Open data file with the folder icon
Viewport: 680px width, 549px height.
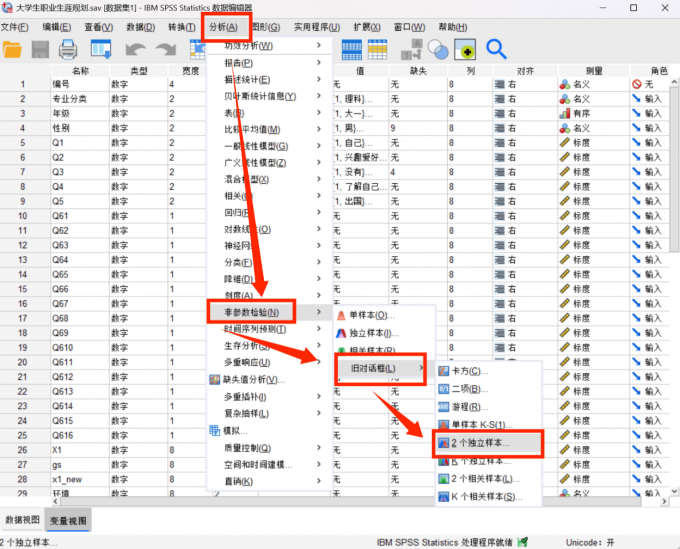click(12, 49)
